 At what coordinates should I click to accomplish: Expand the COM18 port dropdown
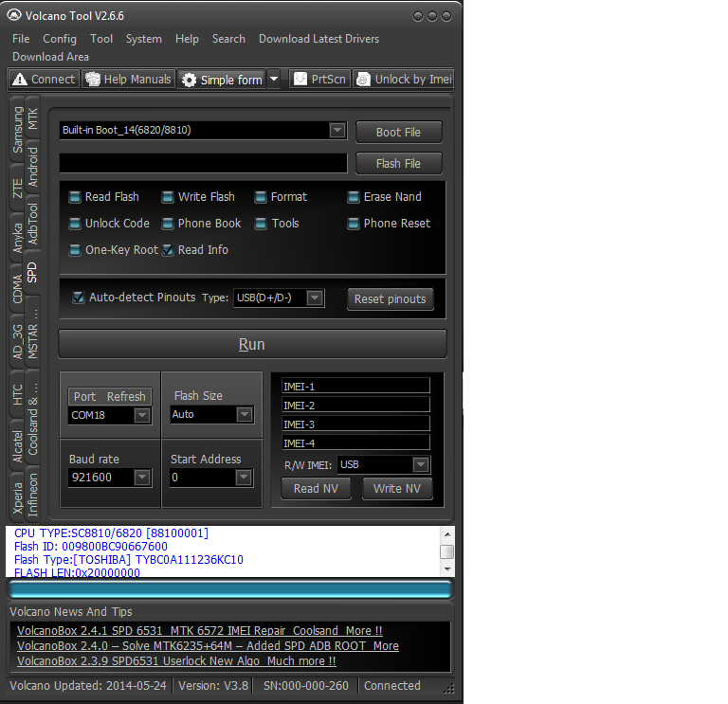point(142,415)
